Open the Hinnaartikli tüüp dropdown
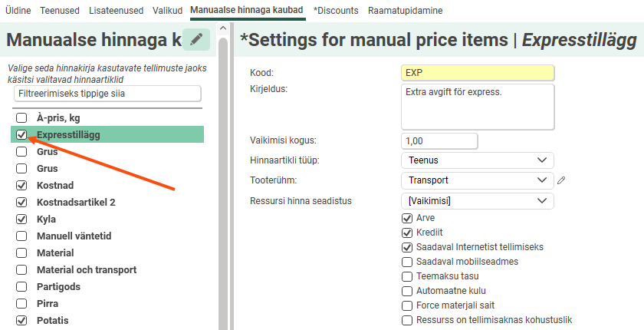Image resolution: width=644 pixels, height=330 pixels. (476, 160)
